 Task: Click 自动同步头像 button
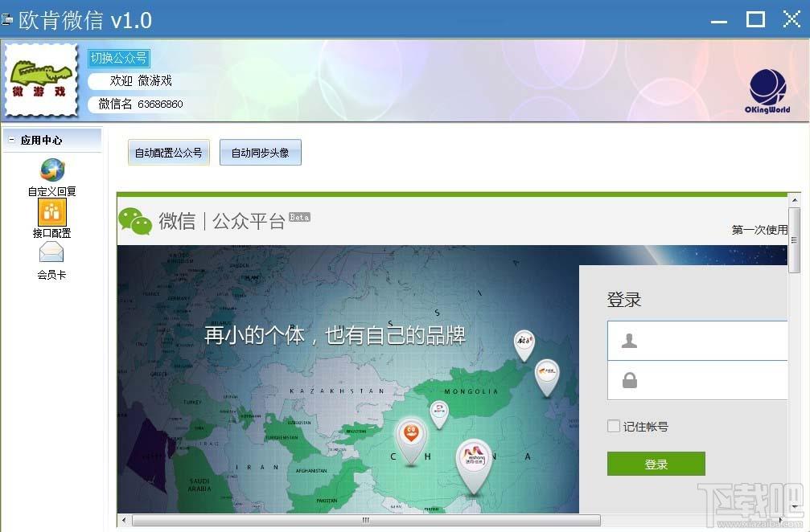261,153
